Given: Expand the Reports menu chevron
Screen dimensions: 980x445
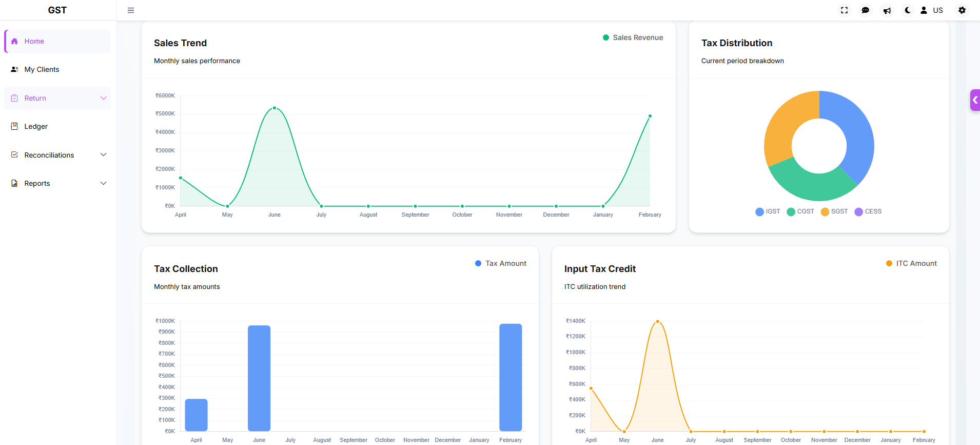Looking at the screenshot, I should click(x=103, y=183).
